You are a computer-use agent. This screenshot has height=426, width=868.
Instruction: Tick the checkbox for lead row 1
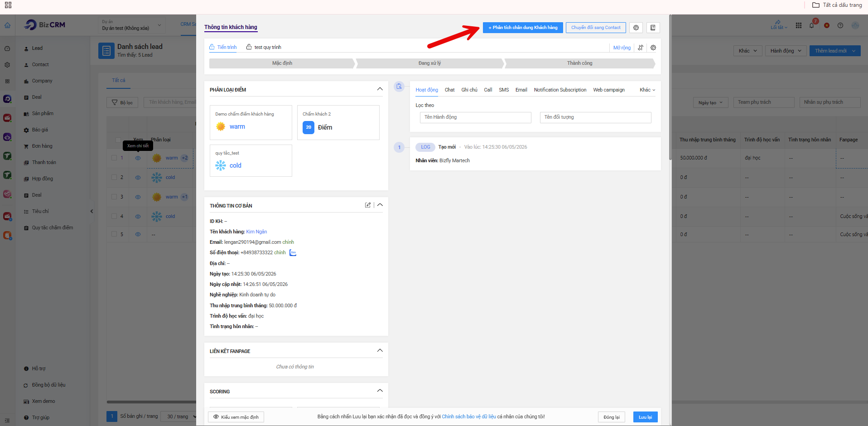click(x=114, y=158)
